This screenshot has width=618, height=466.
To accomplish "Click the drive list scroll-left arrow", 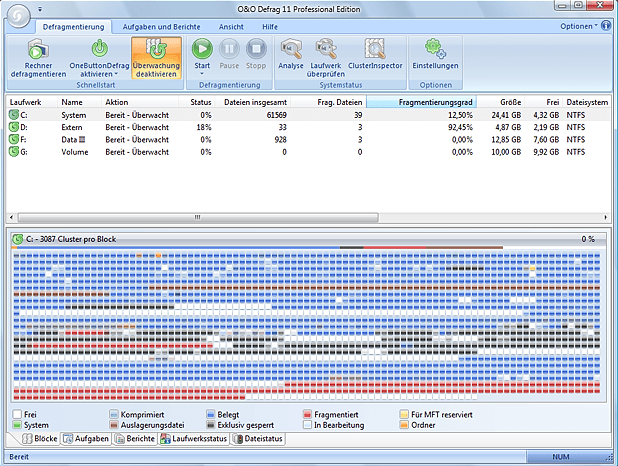I will pos(11,217).
